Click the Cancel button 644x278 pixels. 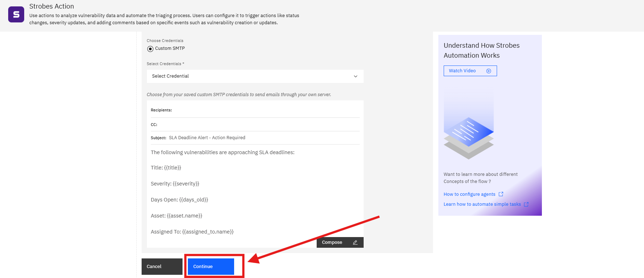tap(162, 267)
